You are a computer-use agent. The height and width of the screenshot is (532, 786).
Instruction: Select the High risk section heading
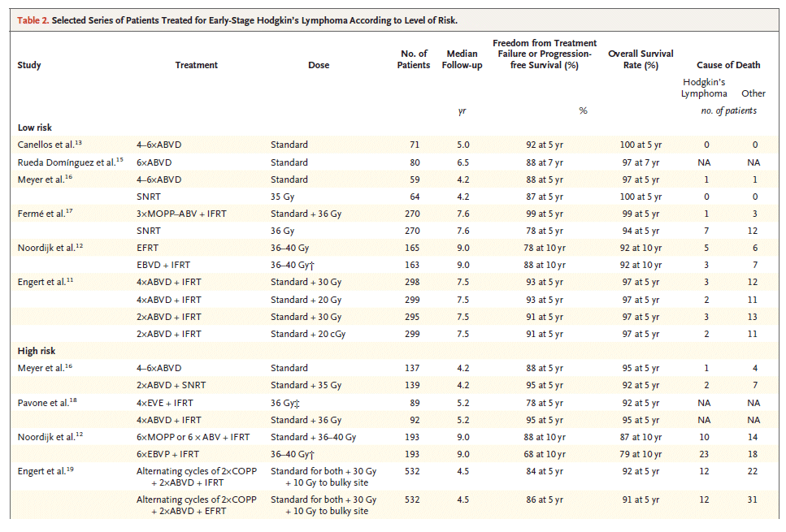coord(38,351)
